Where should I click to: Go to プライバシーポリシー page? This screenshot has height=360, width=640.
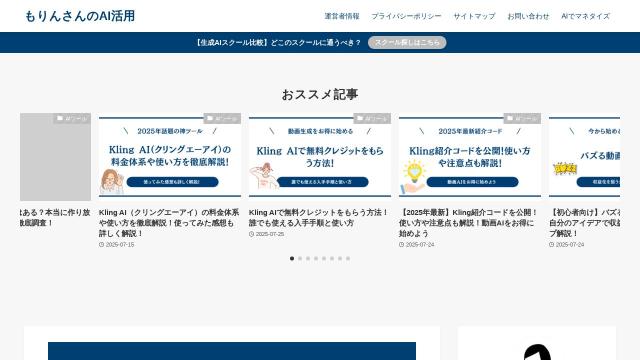pyautogui.click(x=406, y=16)
